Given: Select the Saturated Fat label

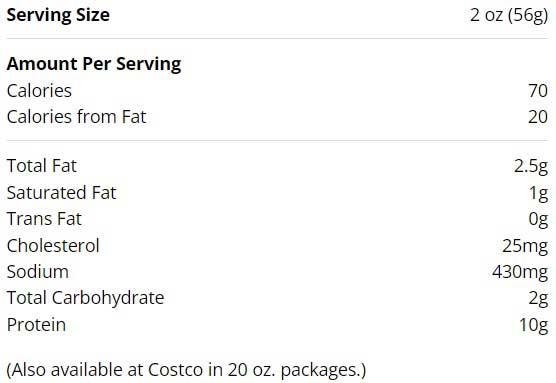Looking at the screenshot, I should (x=62, y=193).
